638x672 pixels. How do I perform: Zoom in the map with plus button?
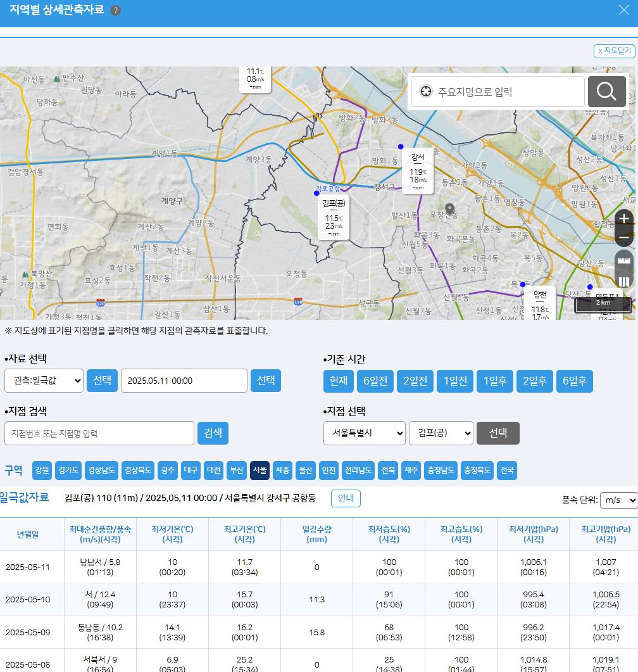(624, 219)
